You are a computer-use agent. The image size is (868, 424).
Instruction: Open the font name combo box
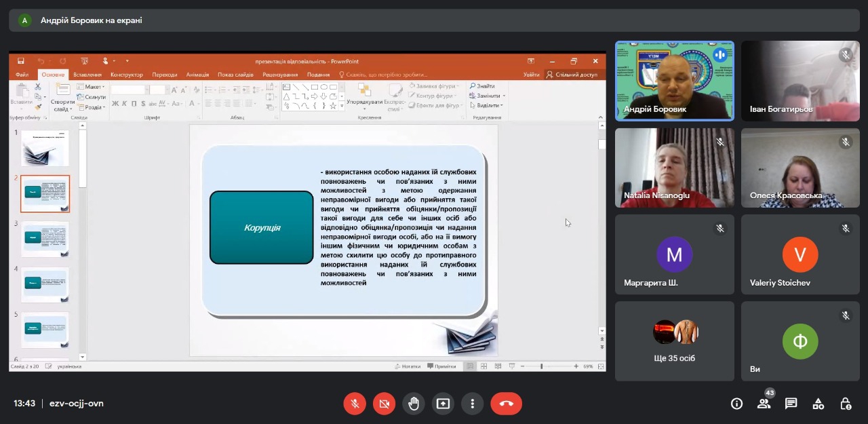[x=130, y=90]
